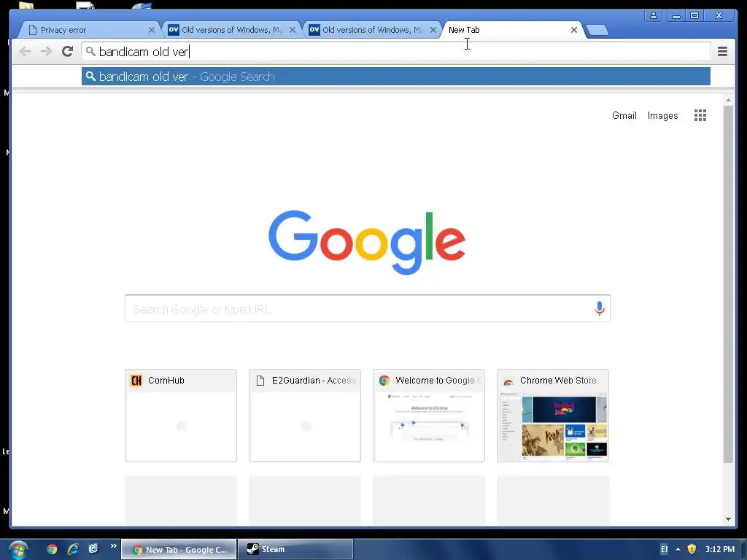Click the 3:12 PM clock
Viewport: 747px width, 560px height.
[x=720, y=549]
